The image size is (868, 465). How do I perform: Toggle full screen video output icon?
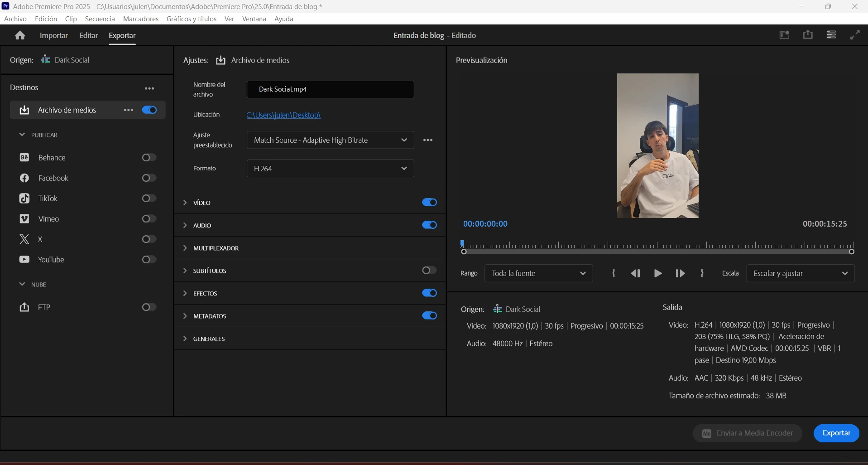click(x=855, y=35)
